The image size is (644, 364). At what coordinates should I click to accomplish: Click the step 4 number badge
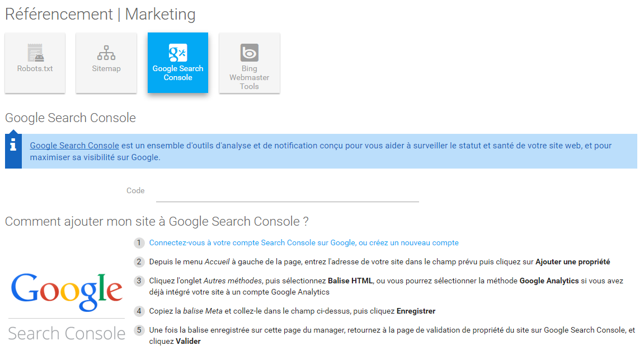[139, 311]
